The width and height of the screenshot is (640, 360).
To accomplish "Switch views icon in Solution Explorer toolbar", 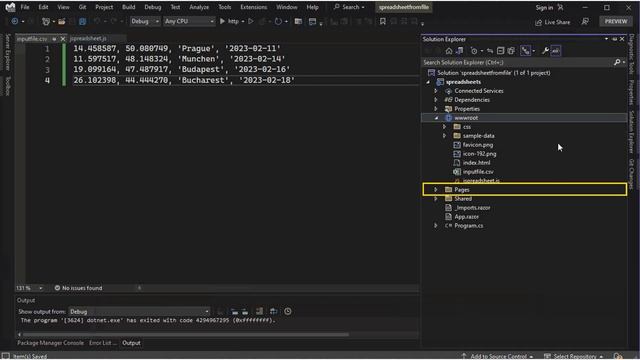I will pyautogui.click(x=460, y=51).
